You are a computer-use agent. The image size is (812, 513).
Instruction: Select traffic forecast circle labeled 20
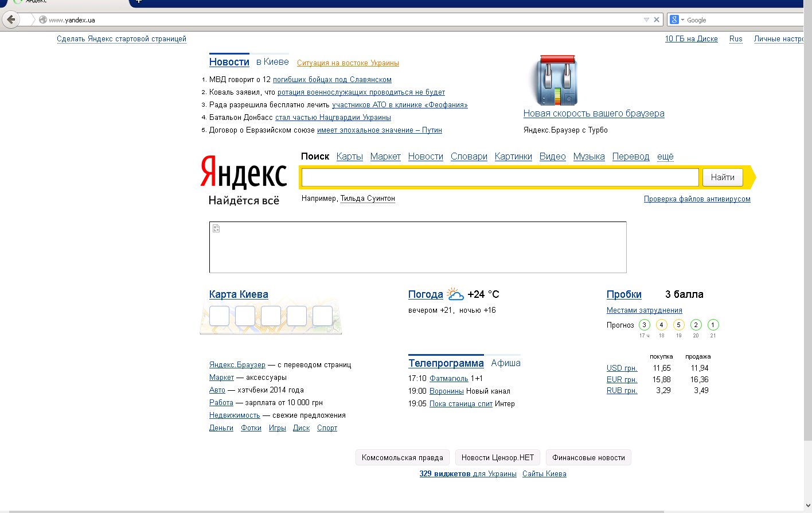pyautogui.click(x=696, y=325)
